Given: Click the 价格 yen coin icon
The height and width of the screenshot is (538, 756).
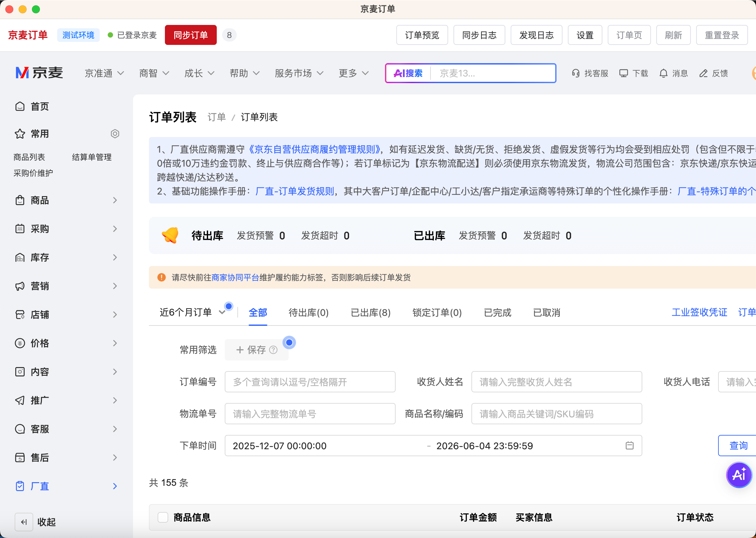Looking at the screenshot, I should pos(20,343).
